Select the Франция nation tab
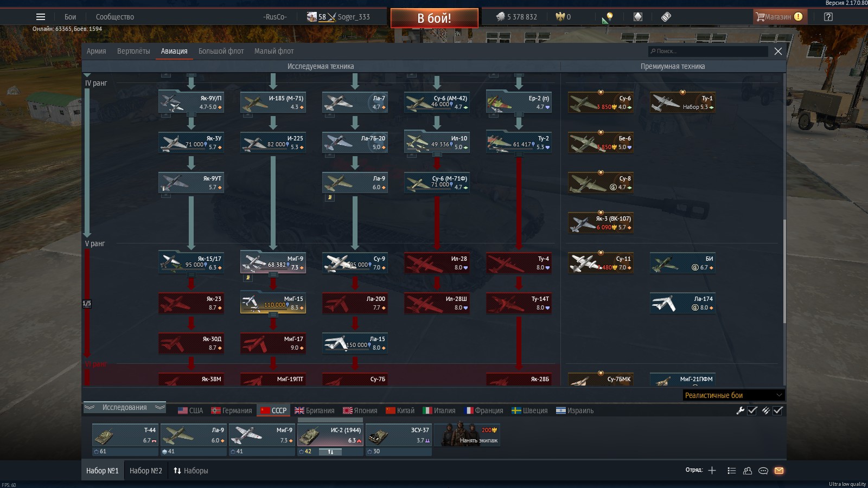868x488 pixels. (x=483, y=410)
